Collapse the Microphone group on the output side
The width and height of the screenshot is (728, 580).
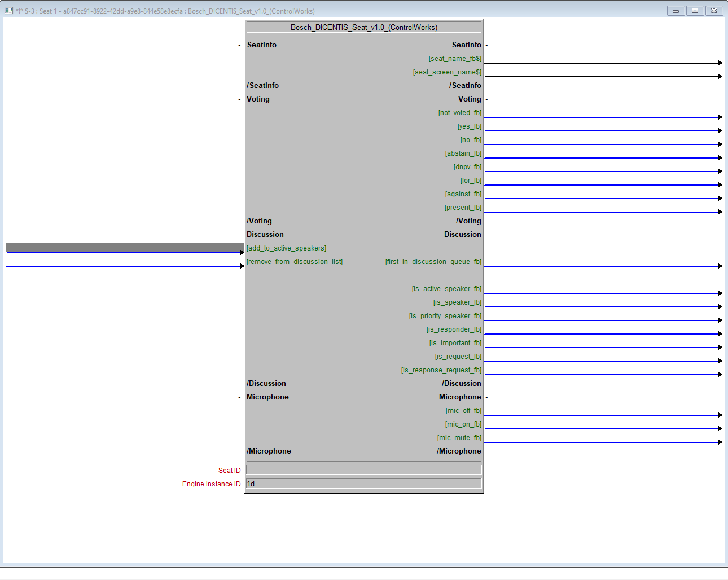point(486,397)
